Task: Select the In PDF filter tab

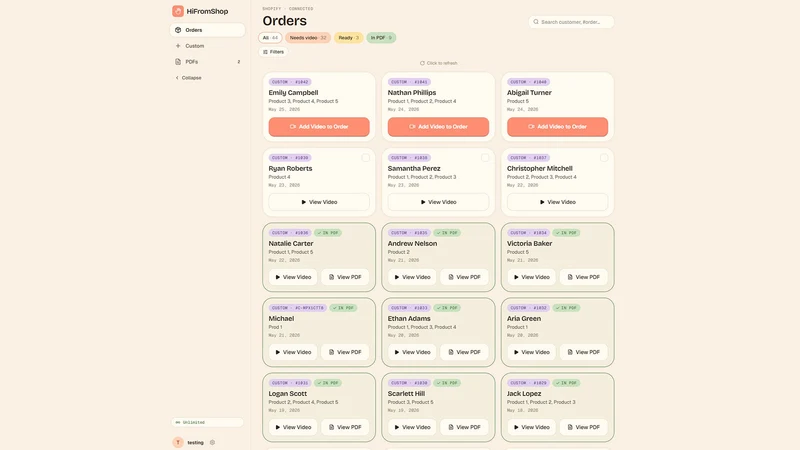Action: tap(381, 38)
